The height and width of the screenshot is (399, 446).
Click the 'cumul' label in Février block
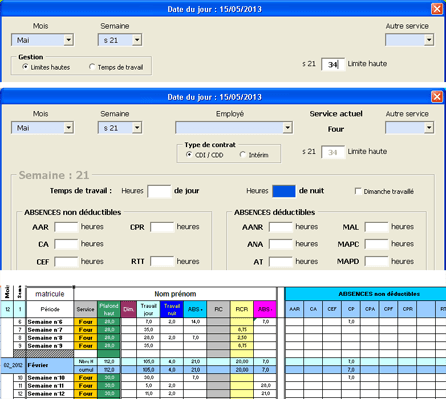tap(85, 370)
